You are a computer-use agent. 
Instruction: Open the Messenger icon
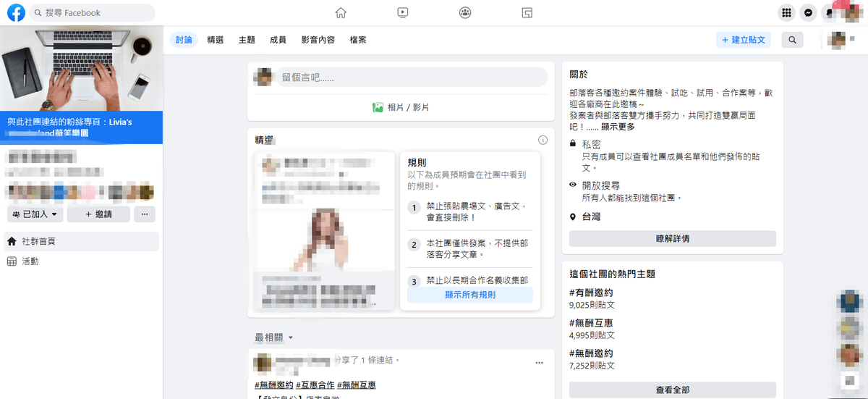pyautogui.click(x=809, y=12)
